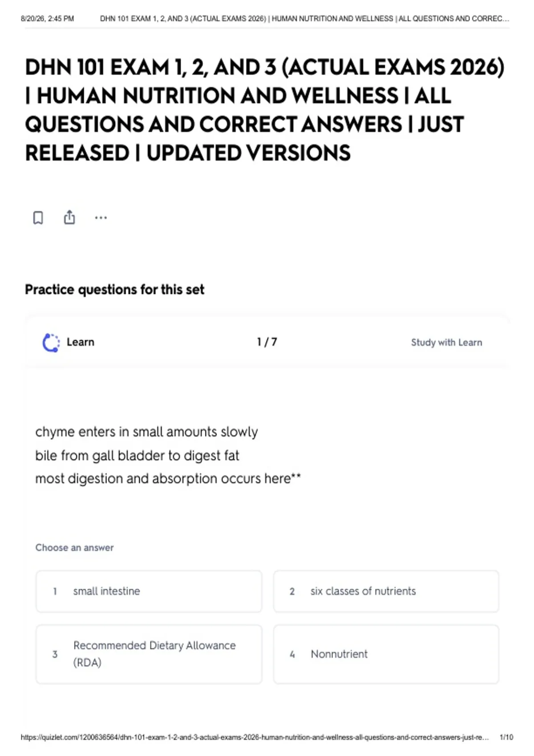Click the 1 / 7 question counter

coord(267,342)
